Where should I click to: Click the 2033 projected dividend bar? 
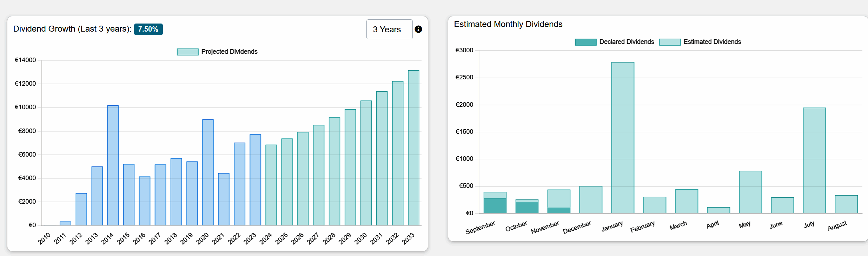(x=413, y=147)
